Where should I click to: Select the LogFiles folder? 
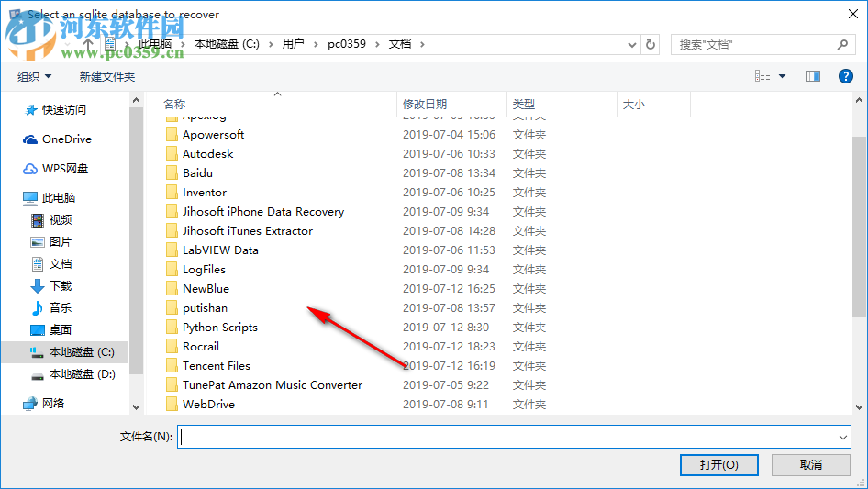[x=204, y=270]
